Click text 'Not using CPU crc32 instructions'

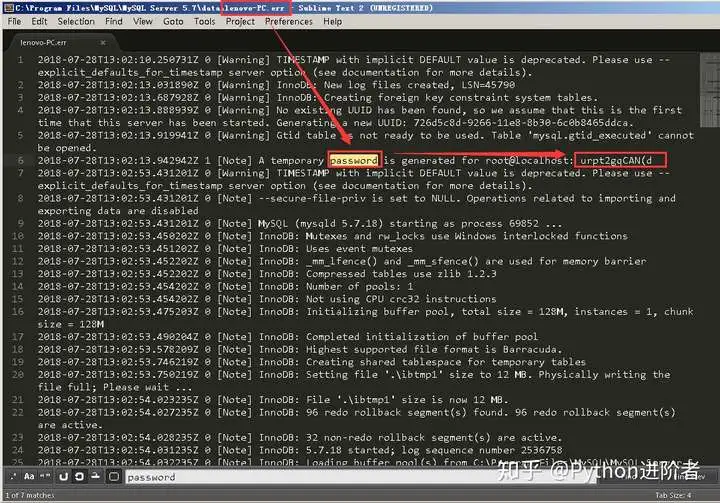point(401,299)
